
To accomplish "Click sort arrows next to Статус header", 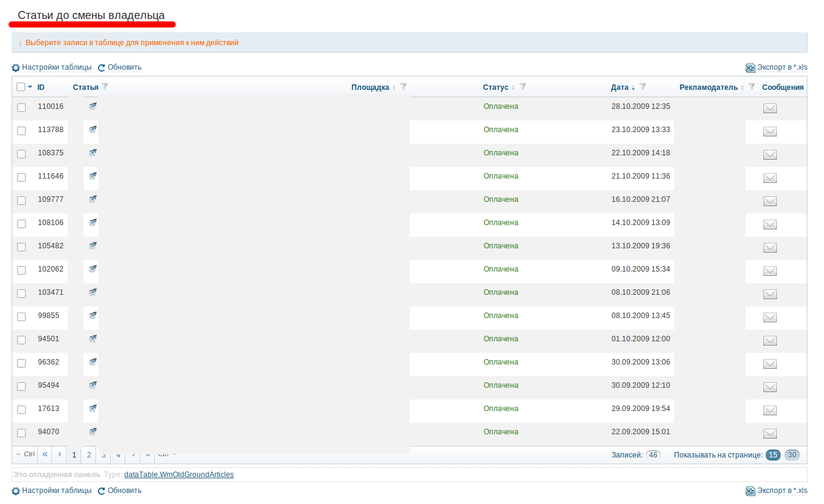I will click(514, 87).
